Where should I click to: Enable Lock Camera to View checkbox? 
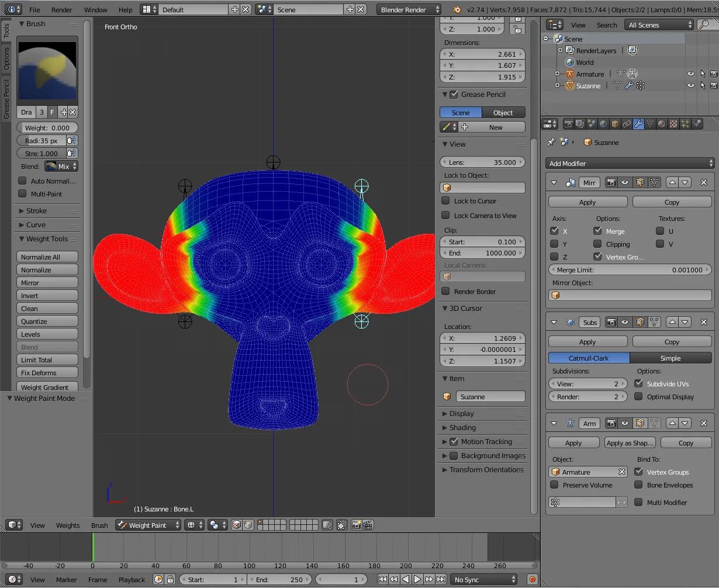(x=445, y=215)
